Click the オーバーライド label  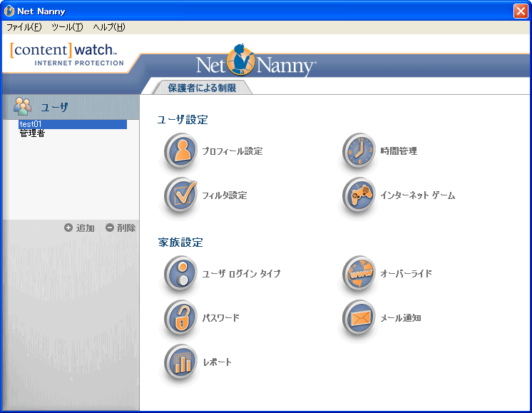[x=406, y=273]
